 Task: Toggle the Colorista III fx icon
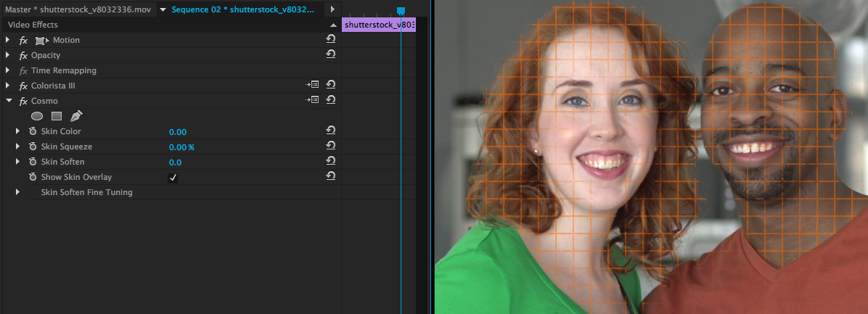click(x=23, y=86)
